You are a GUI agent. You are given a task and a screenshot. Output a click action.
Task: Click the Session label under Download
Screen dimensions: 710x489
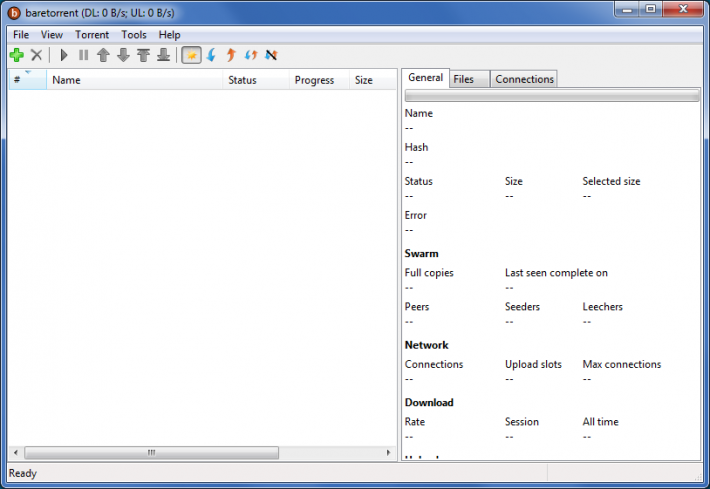pyautogui.click(x=522, y=422)
